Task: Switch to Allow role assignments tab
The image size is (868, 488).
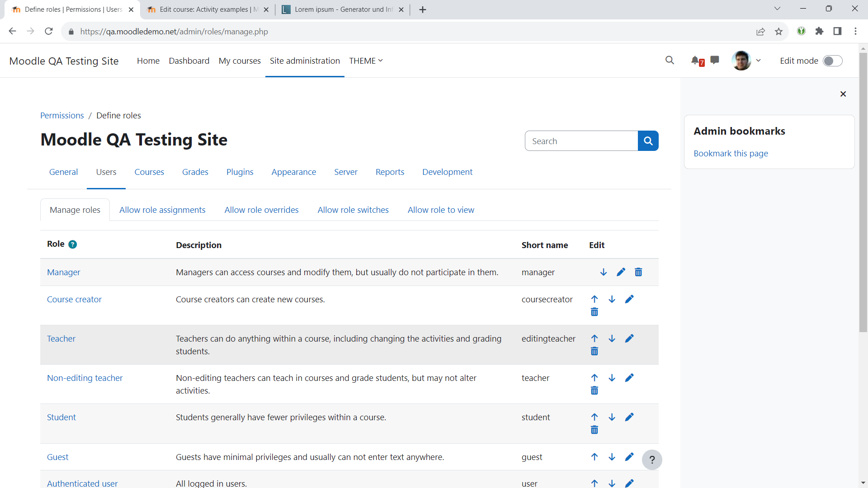Action: pyautogui.click(x=162, y=210)
